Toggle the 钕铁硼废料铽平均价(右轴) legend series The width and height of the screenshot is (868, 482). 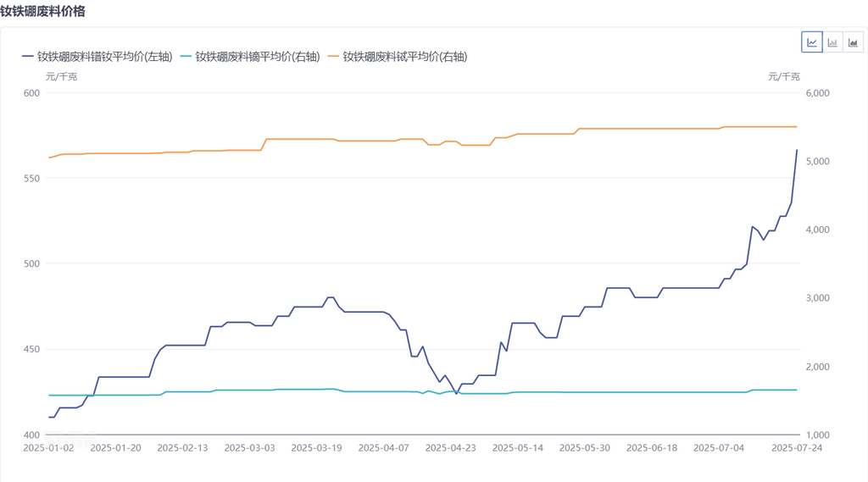tap(404, 57)
